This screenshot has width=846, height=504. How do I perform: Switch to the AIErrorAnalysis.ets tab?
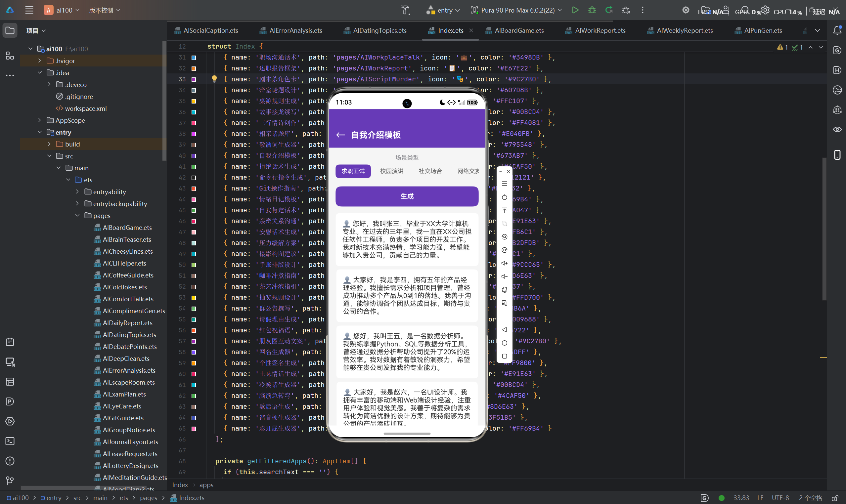coord(291,30)
